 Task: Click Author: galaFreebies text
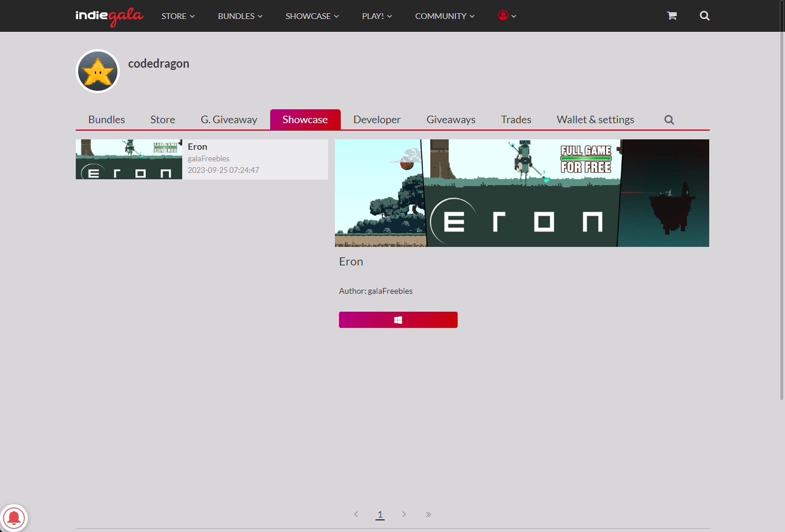pos(375,291)
